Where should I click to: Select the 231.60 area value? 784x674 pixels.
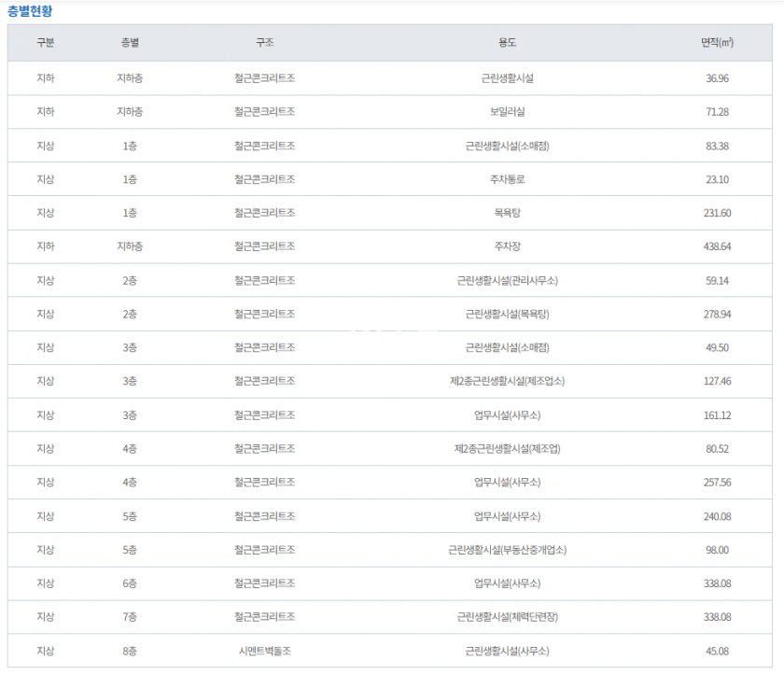pyautogui.click(x=717, y=213)
